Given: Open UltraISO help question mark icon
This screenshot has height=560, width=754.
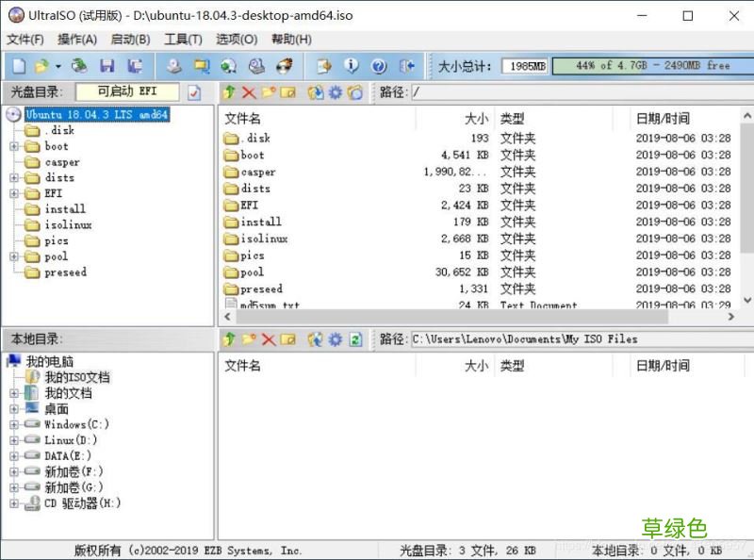Looking at the screenshot, I should [x=379, y=65].
